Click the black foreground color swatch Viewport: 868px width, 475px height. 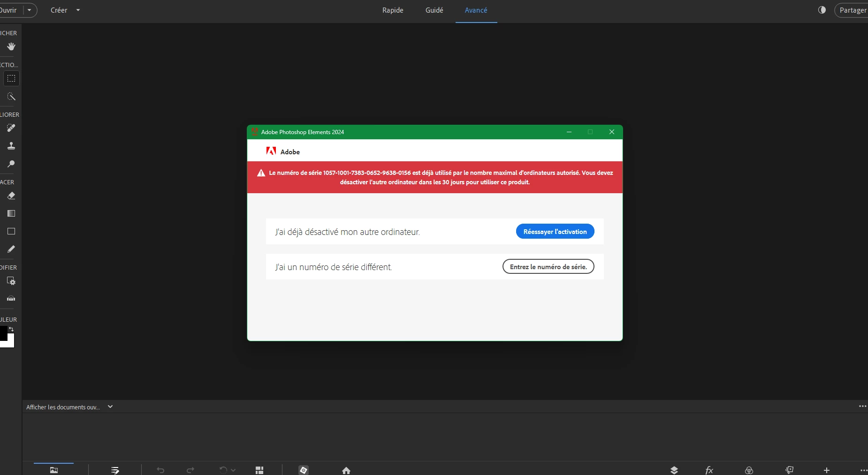tap(3, 333)
